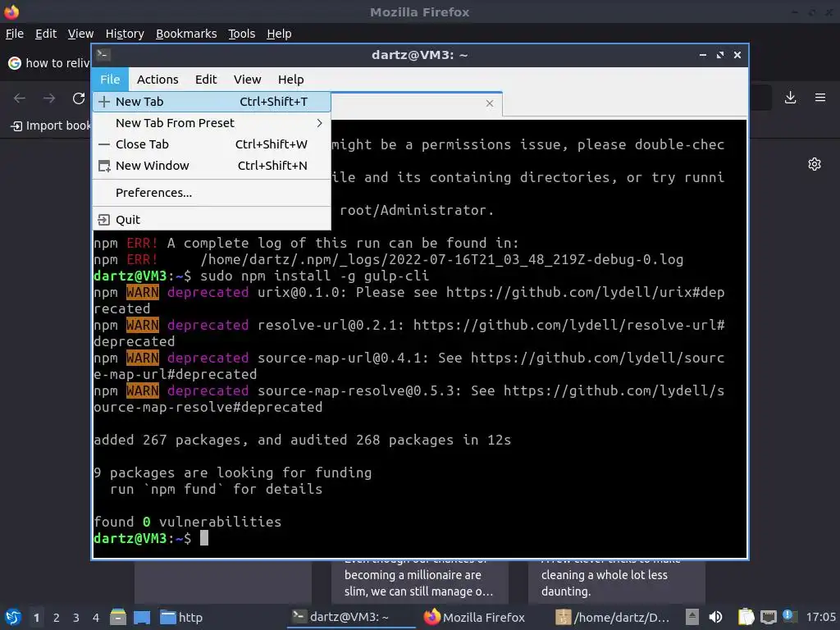
Task: Switch to virtual desktop 2
Action: tap(57, 618)
